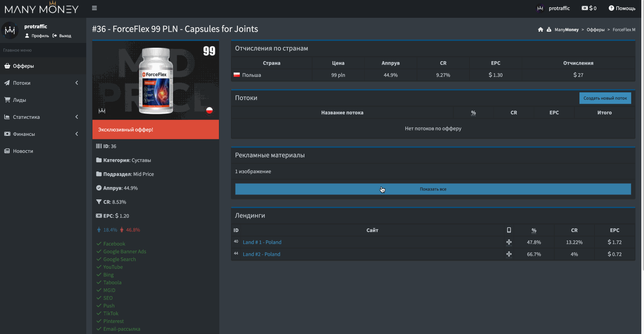Click the % column header in Потоки table
The width and height of the screenshot is (644, 334).
click(473, 113)
